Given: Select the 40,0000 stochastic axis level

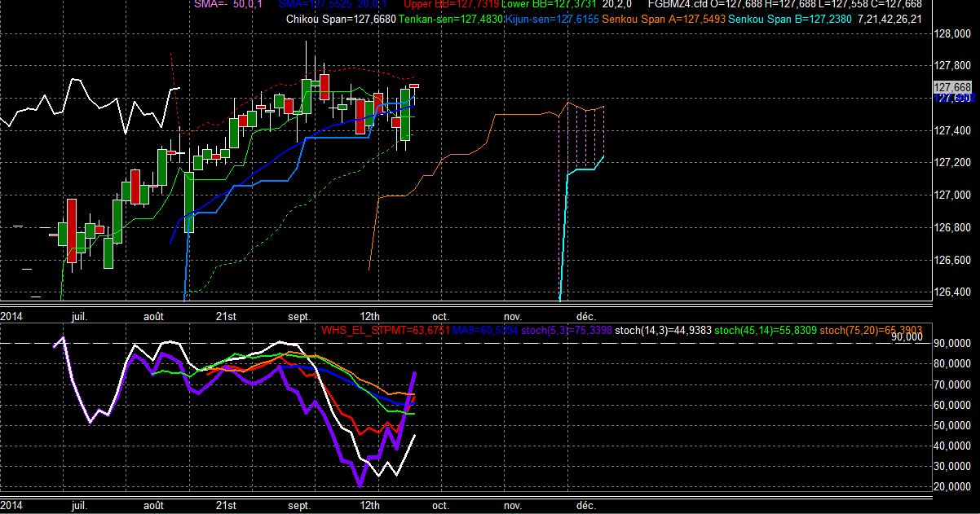Looking at the screenshot, I should coord(953,446).
